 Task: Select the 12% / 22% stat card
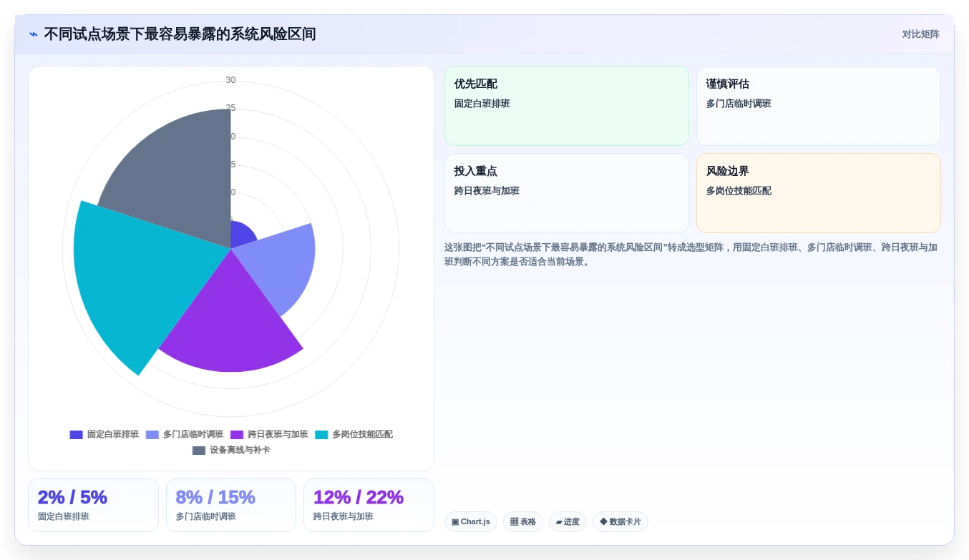369,505
